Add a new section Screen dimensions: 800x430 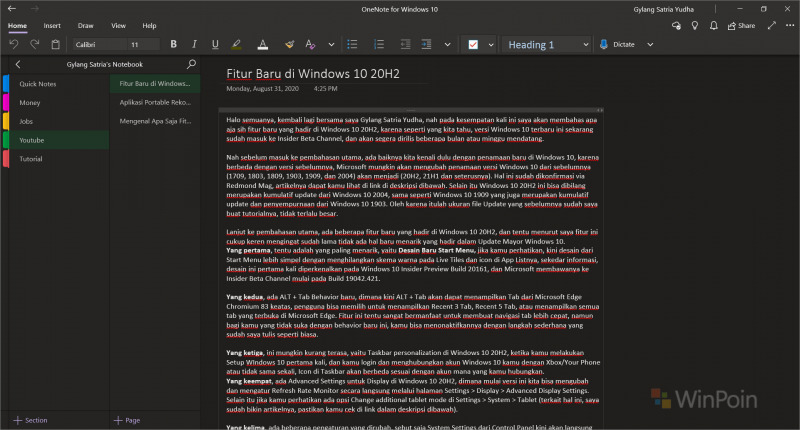30,420
